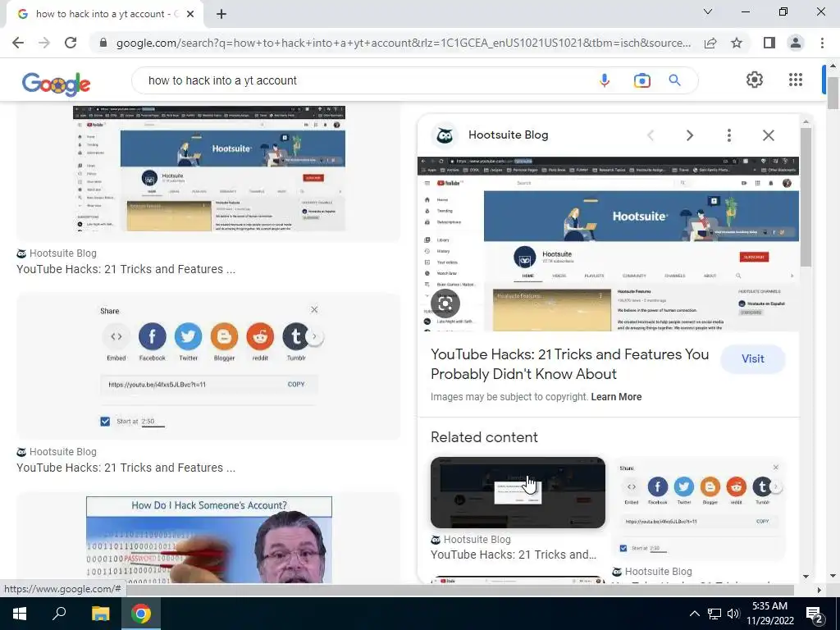
Task: Open the large Hootsuite channel preview image
Action: pyautogui.click(x=608, y=244)
